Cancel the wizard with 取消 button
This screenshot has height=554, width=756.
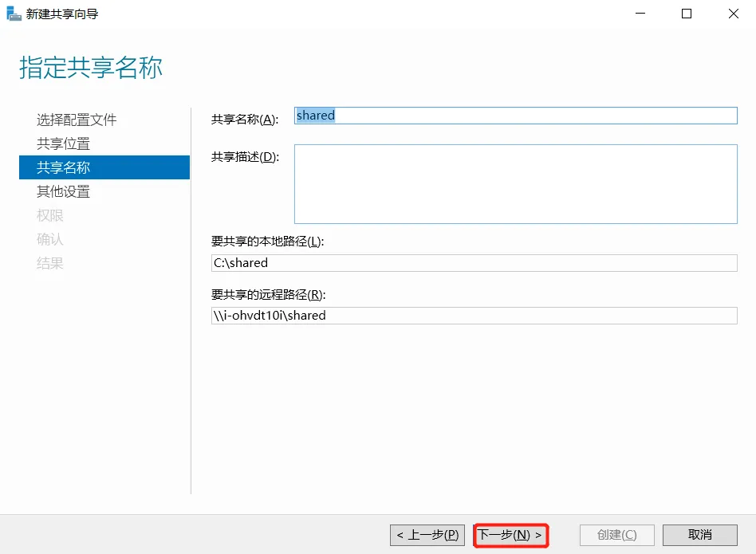tap(699, 535)
